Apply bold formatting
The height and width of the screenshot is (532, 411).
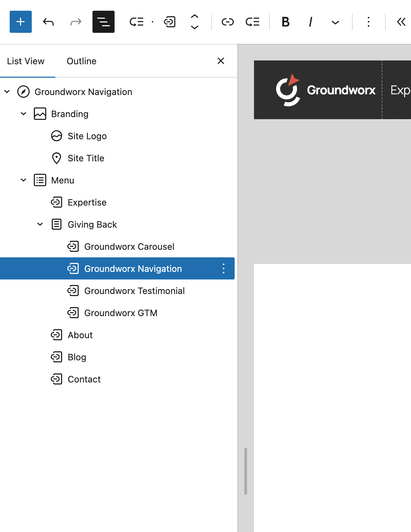[x=285, y=22]
